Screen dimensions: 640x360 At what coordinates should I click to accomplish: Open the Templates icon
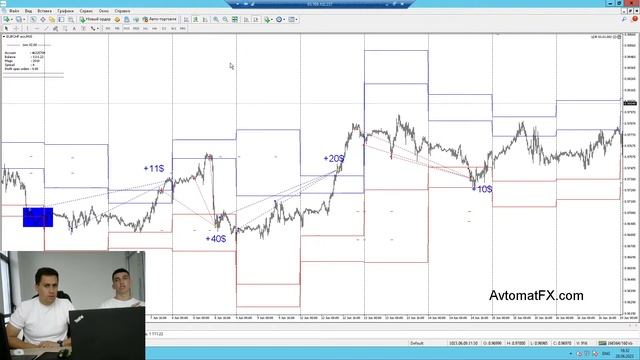tap(291, 19)
